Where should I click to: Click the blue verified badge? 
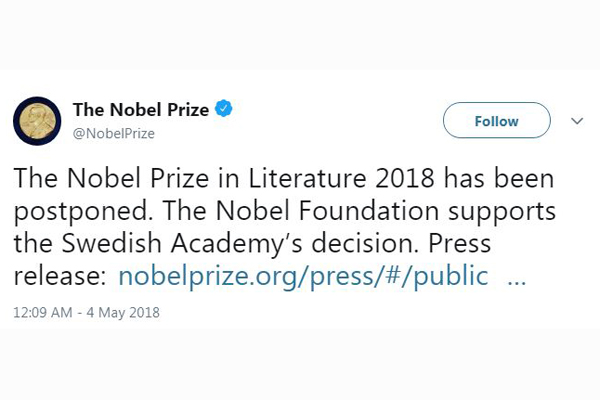coord(224,109)
